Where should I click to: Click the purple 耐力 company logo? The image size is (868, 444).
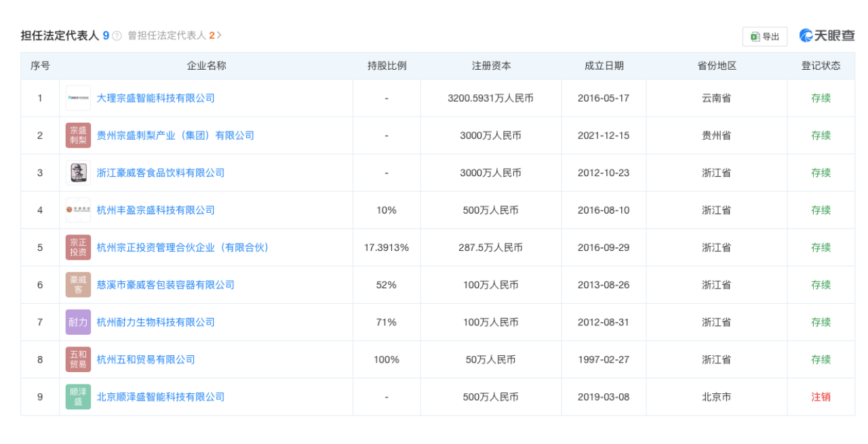point(78,322)
